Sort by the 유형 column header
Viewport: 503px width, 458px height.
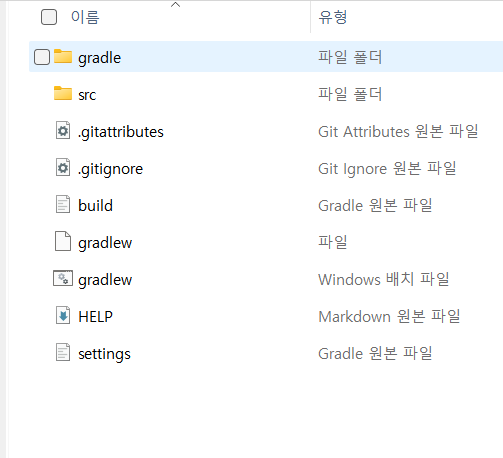click(333, 17)
